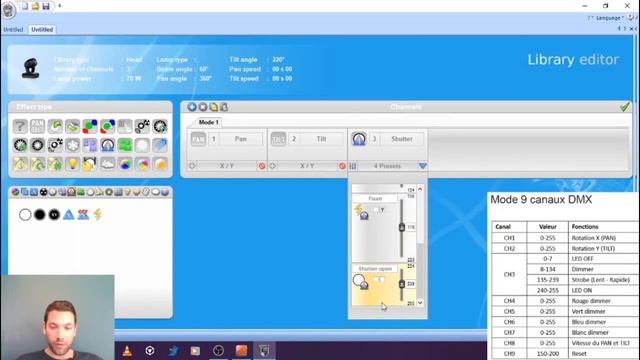Click the channel number 1 field
Image resolution: width=640 pixels, height=360 pixels.
click(213, 139)
